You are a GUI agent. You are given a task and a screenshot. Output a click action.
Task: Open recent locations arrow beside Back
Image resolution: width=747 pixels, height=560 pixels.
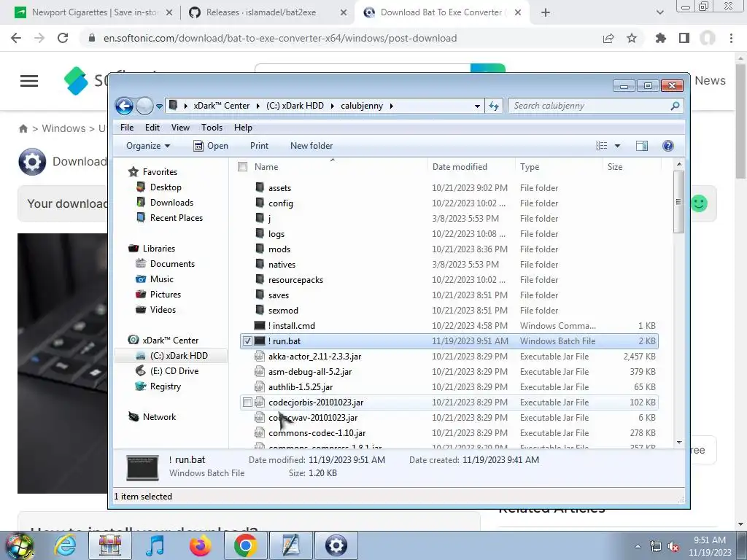point(159,106)
